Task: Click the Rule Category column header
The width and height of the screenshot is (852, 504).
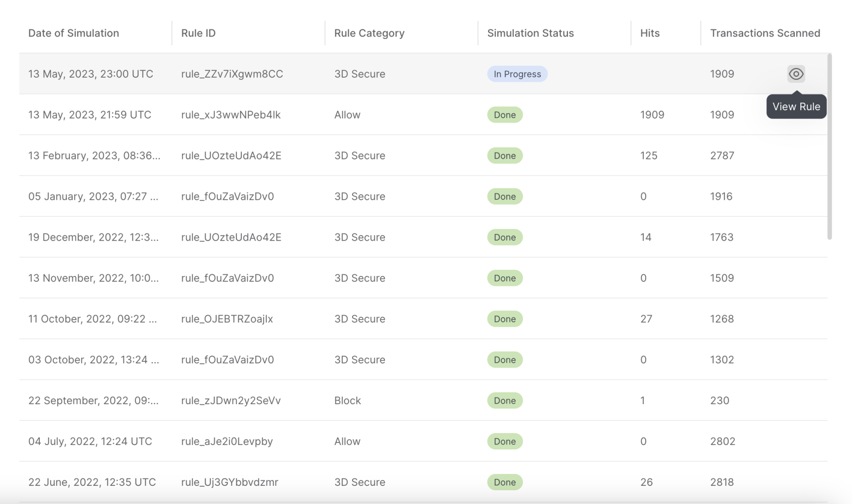Action: (369, 33)
